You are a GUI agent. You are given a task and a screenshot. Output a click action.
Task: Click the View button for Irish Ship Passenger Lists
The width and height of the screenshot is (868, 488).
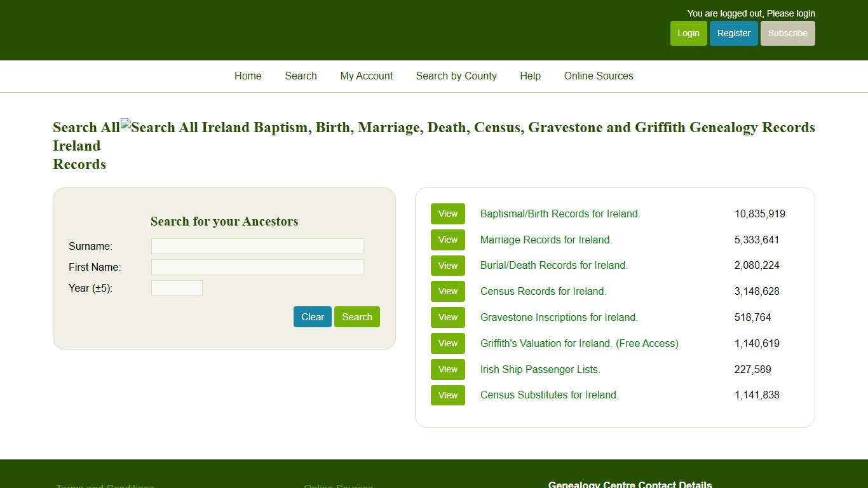(x=447, y=369)
